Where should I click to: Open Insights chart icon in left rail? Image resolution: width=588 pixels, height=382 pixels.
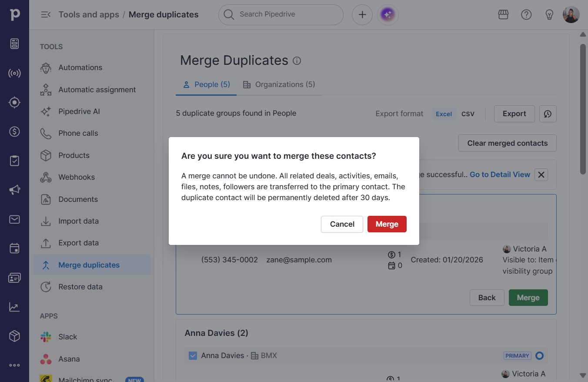pyautogui.click(x=15, y=307)
